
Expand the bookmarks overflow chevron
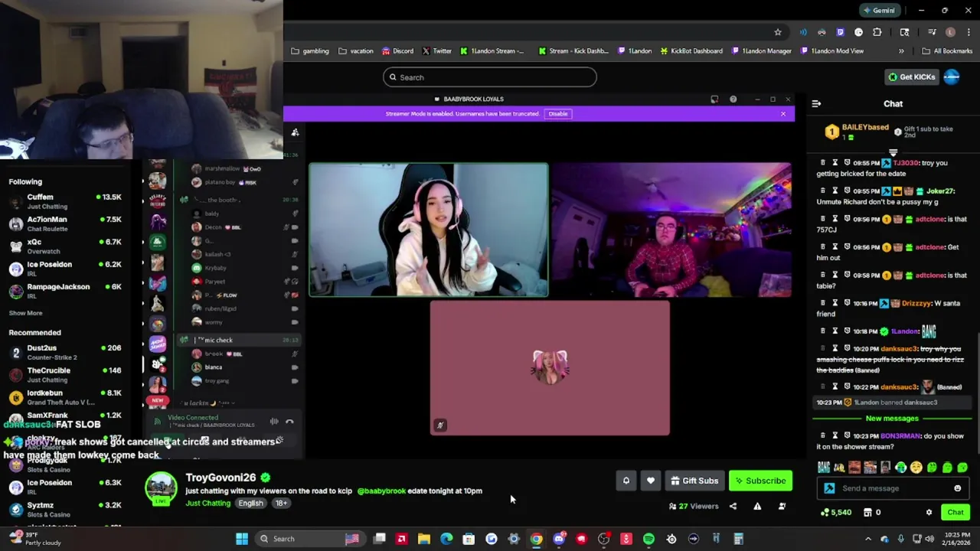click(x=901, y=51)
